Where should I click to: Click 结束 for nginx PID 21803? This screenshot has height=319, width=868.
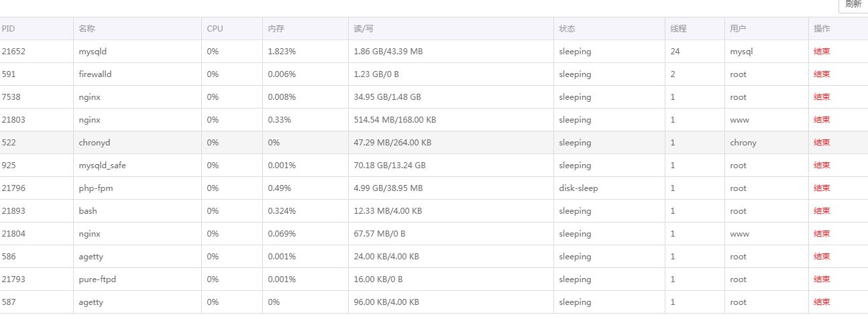pyautogui.click(x=822, y=120)
